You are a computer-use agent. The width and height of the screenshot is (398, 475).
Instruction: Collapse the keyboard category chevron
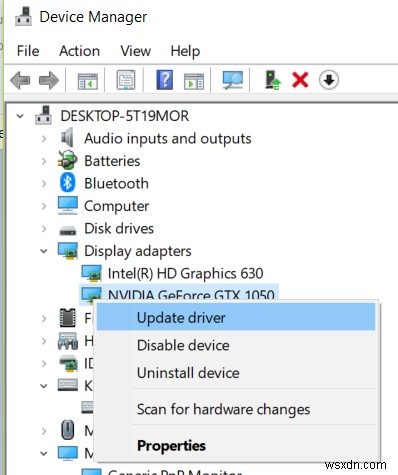[x=44, y=386]
